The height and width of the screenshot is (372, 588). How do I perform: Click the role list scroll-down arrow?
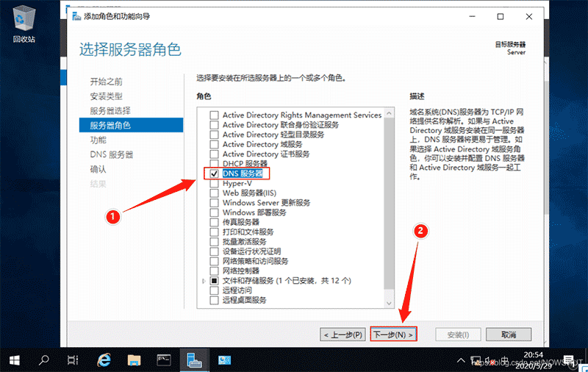pyautogui.click(x=390, y=302)
